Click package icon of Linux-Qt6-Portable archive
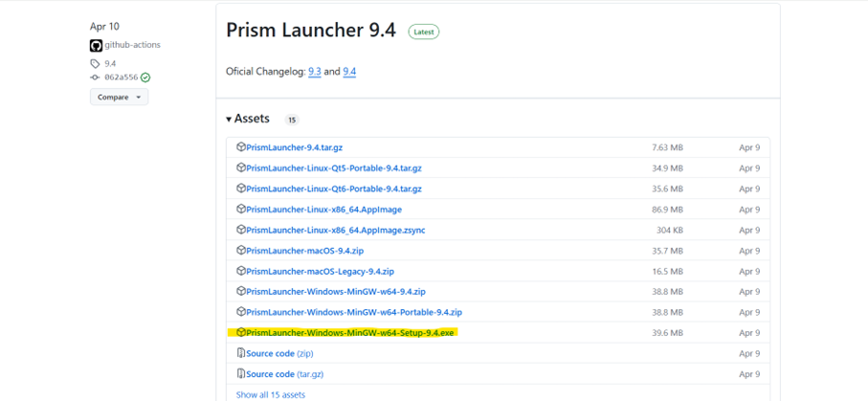Image resolution: width=868 pixels, height=401 pixels. pyautogui.click(x=241, y=189)
